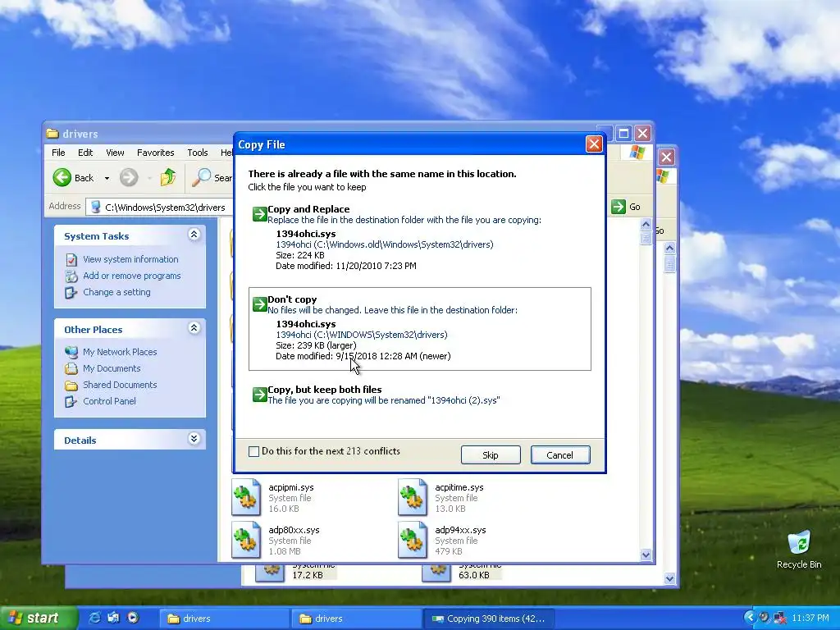Click the View system information icon
Viewport: 840px width, 630px height.
click(71, 259)
